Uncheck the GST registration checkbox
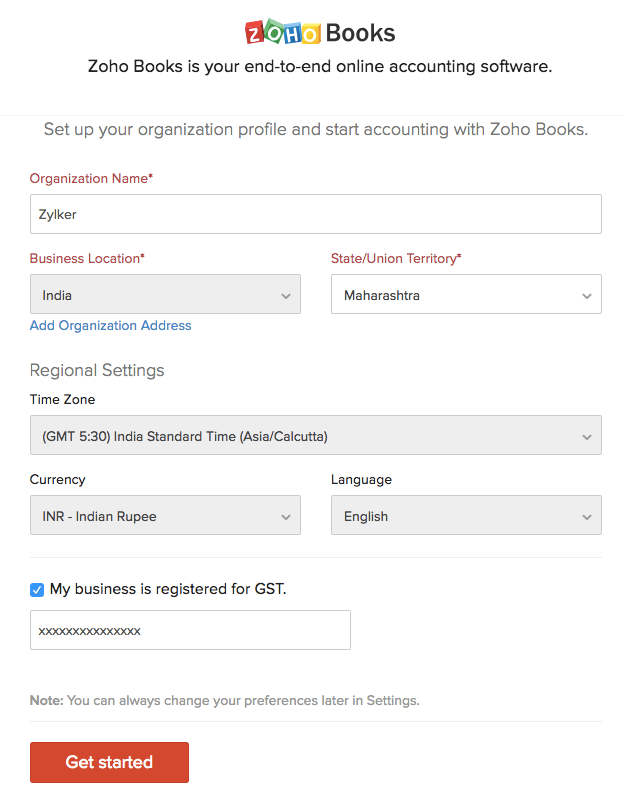This screenshot has height=785, width=624. click(37, 590)
